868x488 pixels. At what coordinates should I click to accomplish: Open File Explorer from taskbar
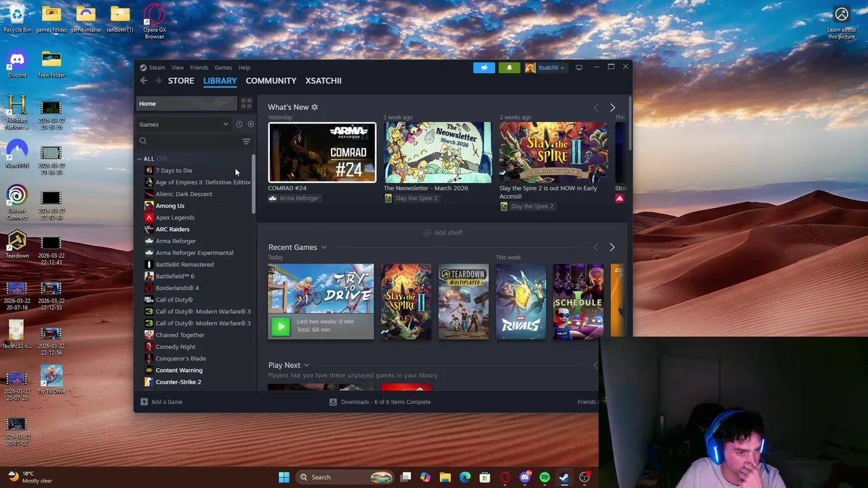(445, 477)
